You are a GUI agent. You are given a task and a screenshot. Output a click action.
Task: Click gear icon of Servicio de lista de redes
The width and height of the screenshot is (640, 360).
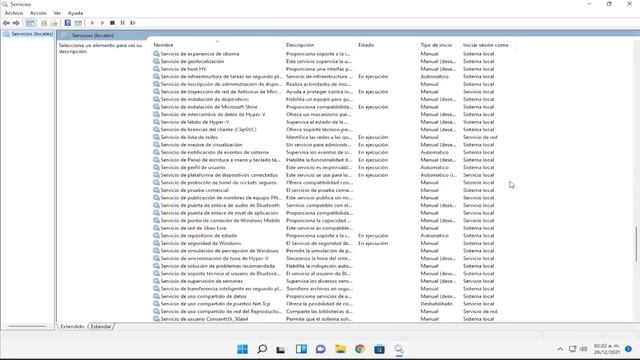tap(156, 137)
